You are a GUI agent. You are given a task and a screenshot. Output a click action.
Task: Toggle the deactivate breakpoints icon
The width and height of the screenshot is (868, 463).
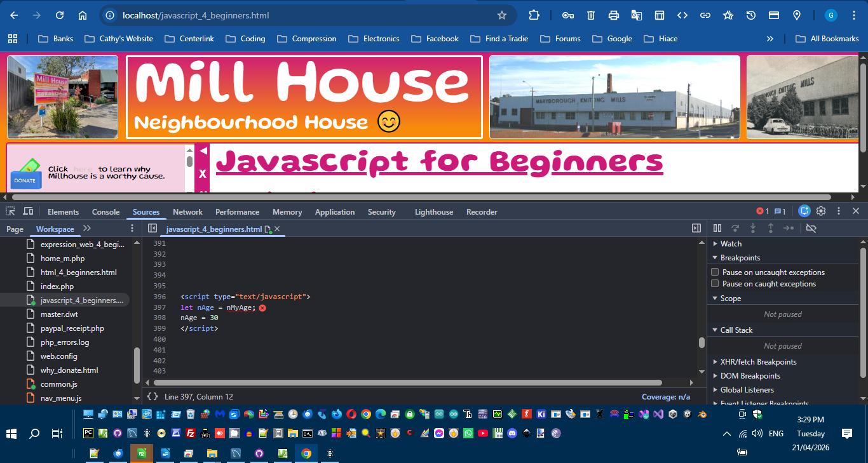pyautogui.click(x=811, y=228)
